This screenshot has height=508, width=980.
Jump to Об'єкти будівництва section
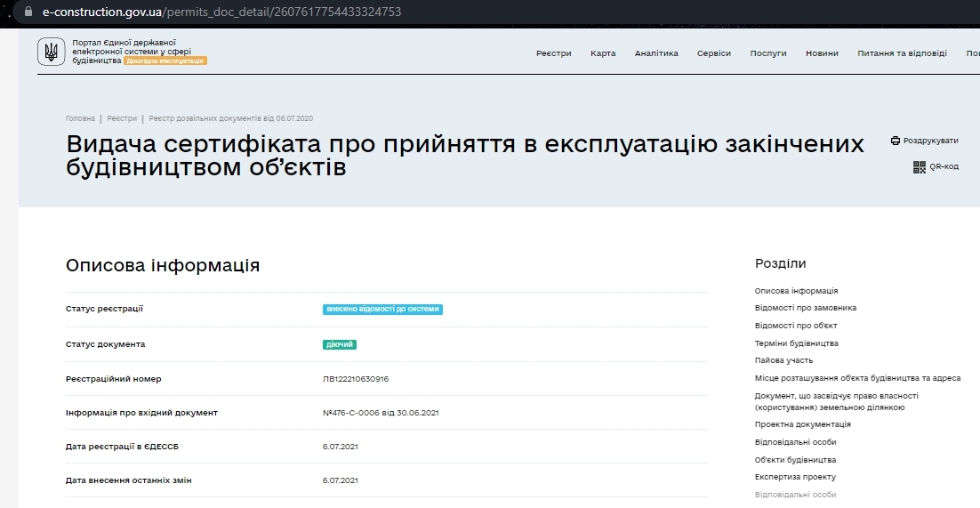tap(795, 460)
